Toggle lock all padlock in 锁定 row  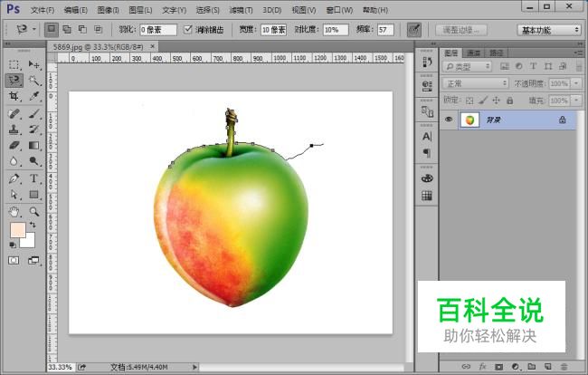tap(509, 101)
